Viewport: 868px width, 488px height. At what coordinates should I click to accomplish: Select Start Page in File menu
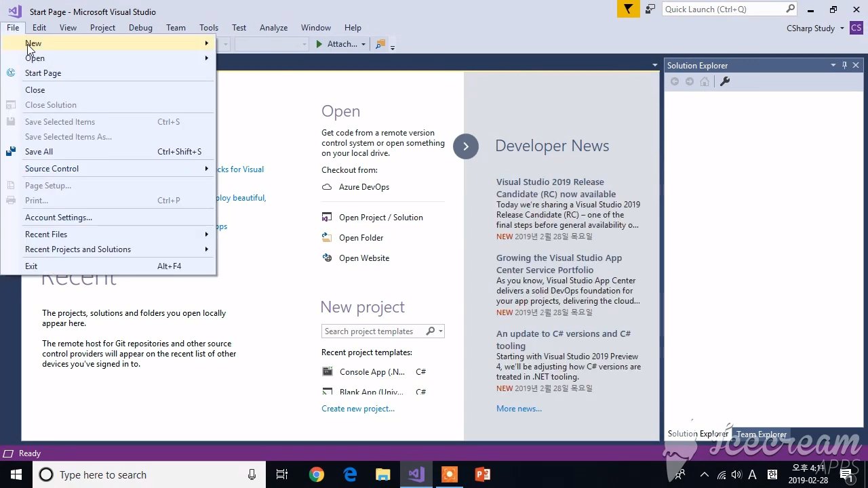click(108, 73)
